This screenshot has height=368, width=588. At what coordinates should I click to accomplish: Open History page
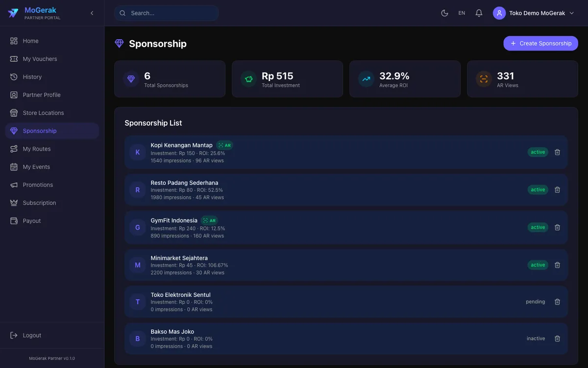tap(52, 77)
